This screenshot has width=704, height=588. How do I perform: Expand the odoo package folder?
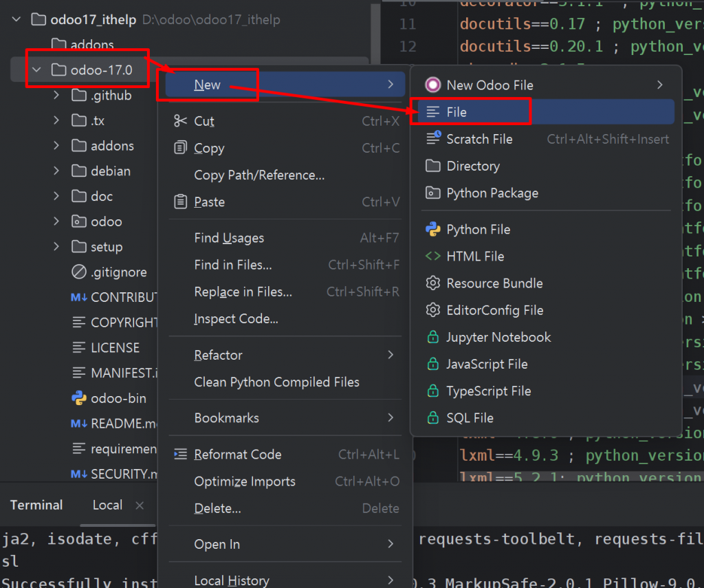[56, 221]
